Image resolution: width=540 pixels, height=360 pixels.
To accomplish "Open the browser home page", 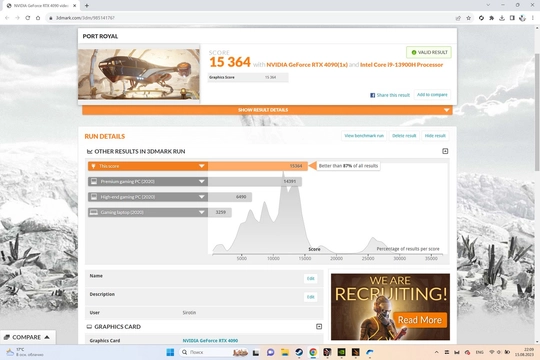I will pyautogui.click(x=38, y=18).
